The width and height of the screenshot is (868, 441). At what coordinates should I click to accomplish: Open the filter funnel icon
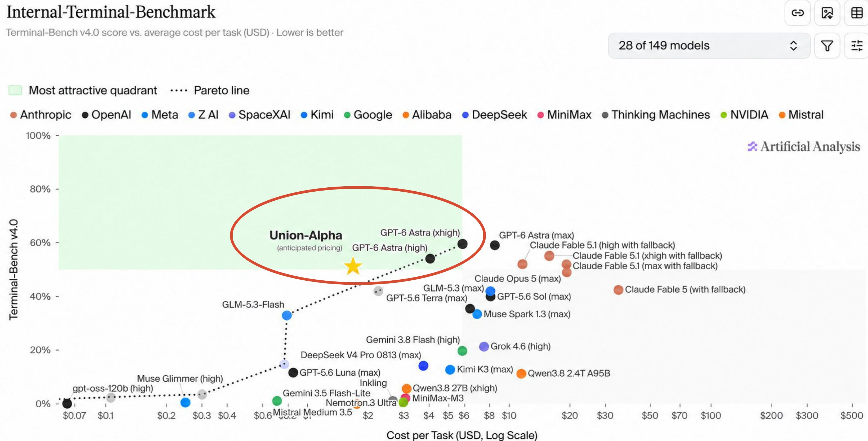click(x=827, y=46)
